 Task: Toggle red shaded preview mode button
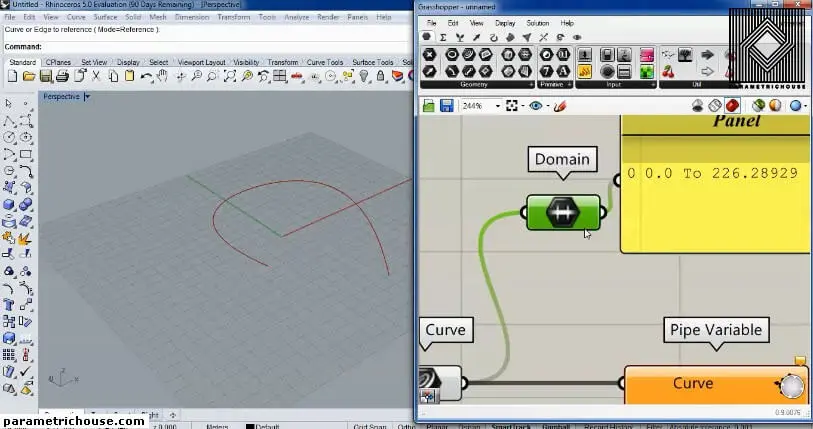(x=733, y=105)
